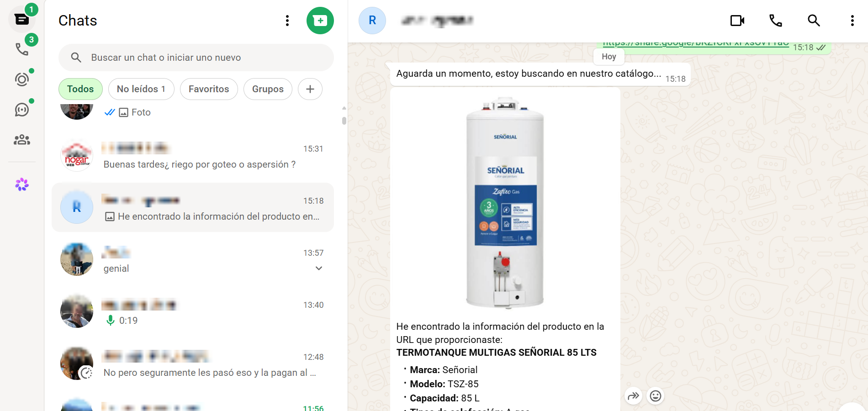Click the hogar logo avatar in chat list
Viewport: 868px width, 411px height.
pos(77,155)
